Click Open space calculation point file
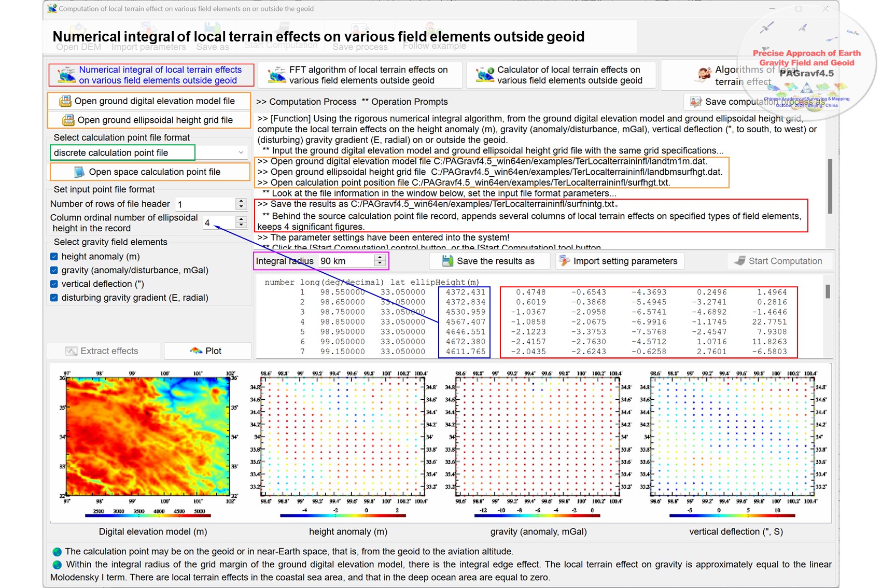The height and width of the screenshot is (588, 882). point(150,172)
